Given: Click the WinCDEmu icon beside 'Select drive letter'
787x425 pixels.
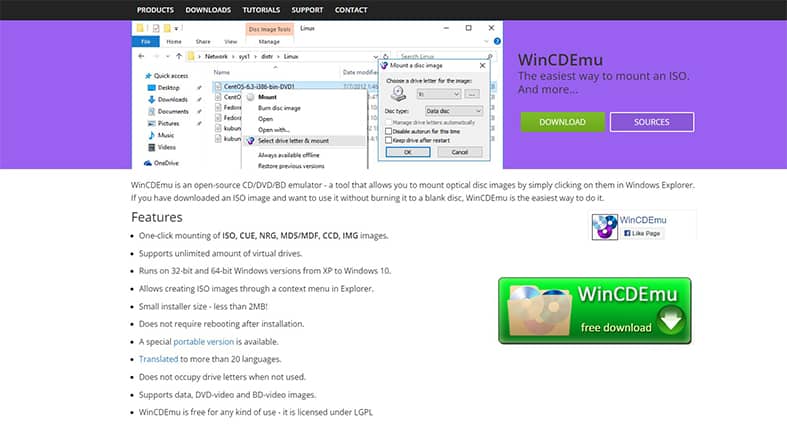Looking at the screenshot, I should tap(250, 141).
